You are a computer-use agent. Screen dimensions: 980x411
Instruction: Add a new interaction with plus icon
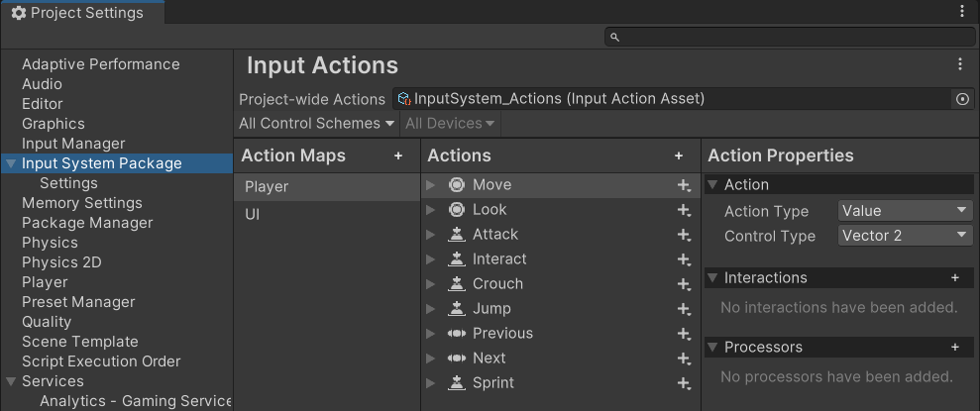click(955, 278)
